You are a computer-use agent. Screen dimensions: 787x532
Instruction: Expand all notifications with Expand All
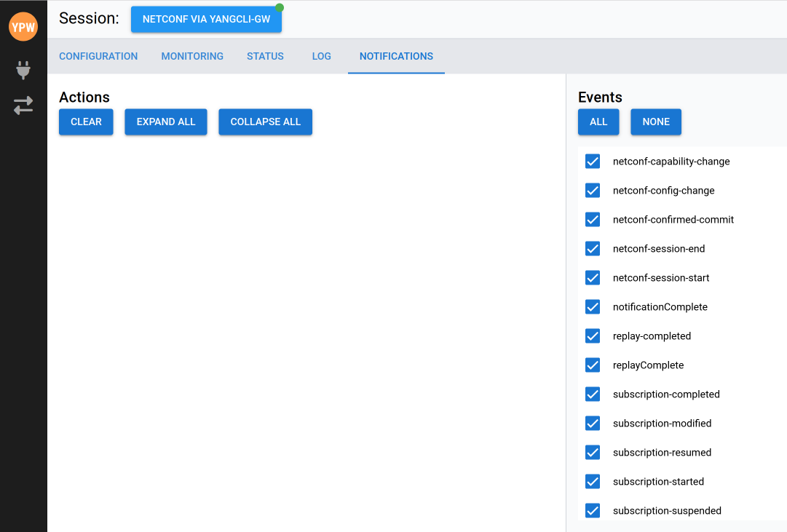click(x=166, y=122)
